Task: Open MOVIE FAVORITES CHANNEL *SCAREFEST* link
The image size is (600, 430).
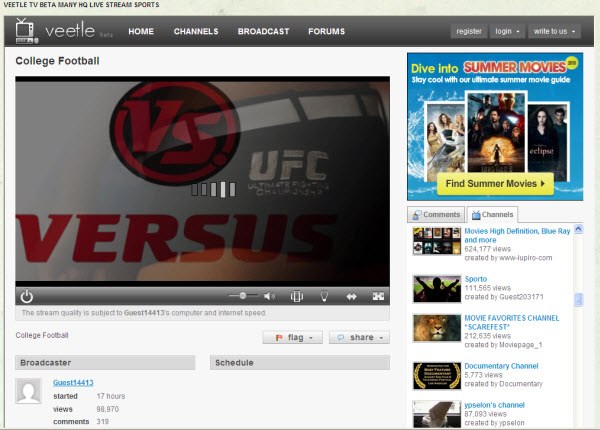Action: pyautogui.click(x=512, y=322)
